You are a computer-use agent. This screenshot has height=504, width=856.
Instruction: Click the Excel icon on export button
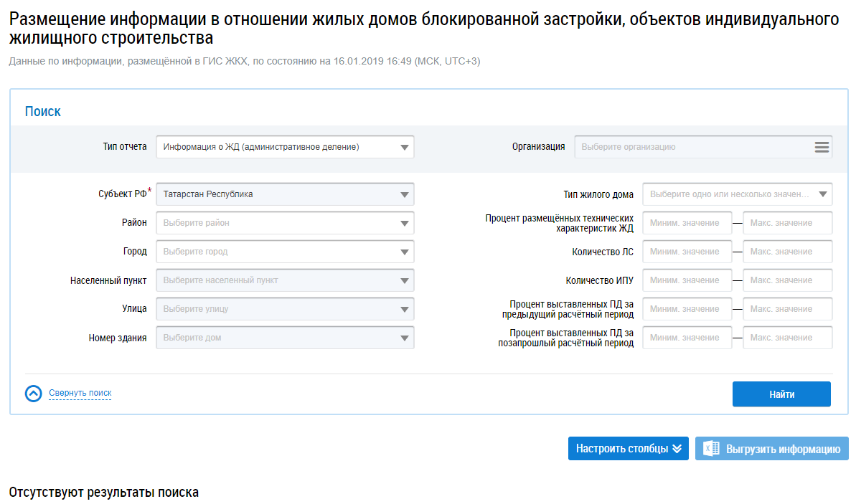click(x=711, y=449)
